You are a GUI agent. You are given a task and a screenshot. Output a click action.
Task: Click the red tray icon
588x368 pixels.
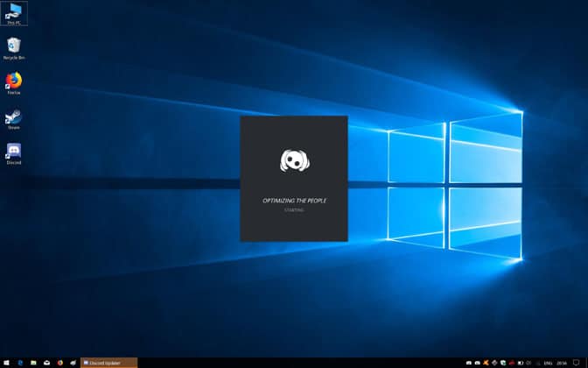point(512,363)
